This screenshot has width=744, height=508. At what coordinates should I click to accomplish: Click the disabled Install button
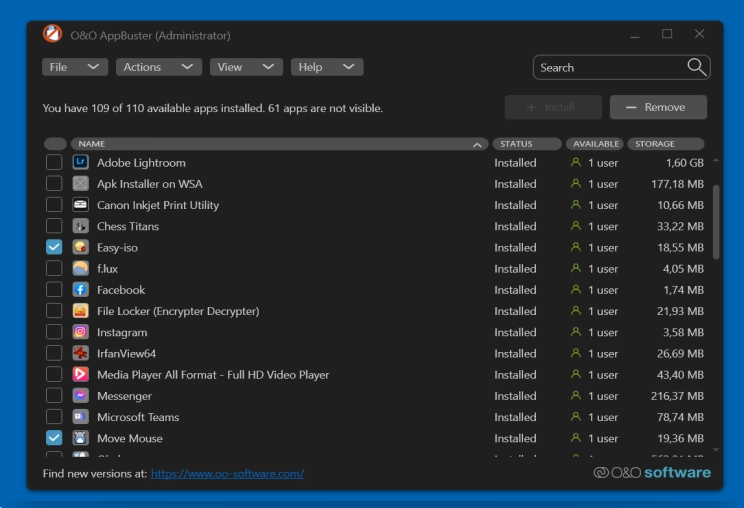[553, 107]
